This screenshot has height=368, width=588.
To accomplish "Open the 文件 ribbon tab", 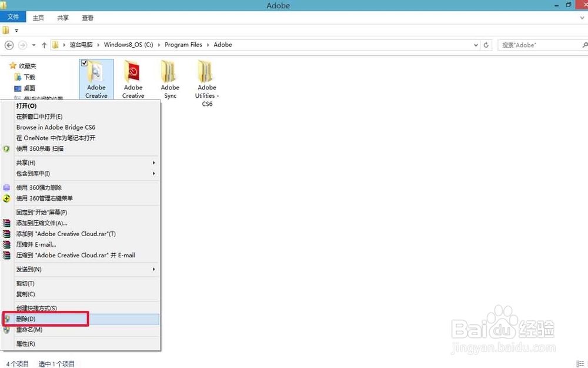I will (x=13, y=17).
